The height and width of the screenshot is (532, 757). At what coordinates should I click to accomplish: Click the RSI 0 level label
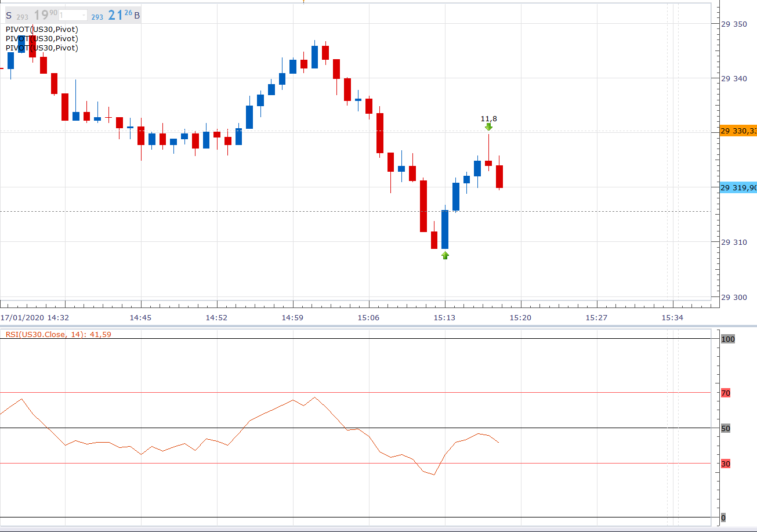(x=723, y=517)
